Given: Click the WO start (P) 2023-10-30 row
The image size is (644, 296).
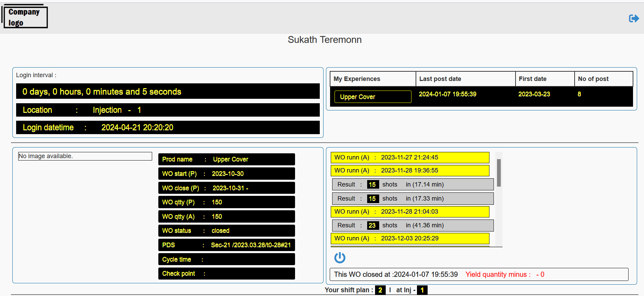Looking at the screenshot, I should click(x=227, y=174).
